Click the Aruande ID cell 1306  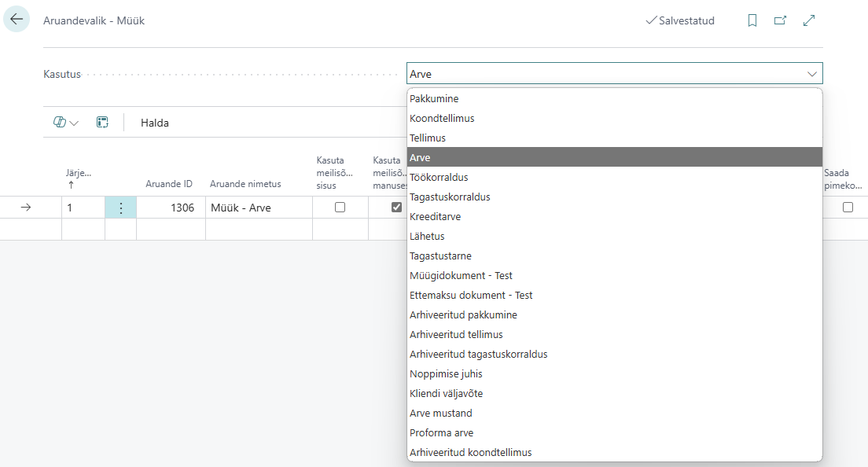(x=171, y=208)
